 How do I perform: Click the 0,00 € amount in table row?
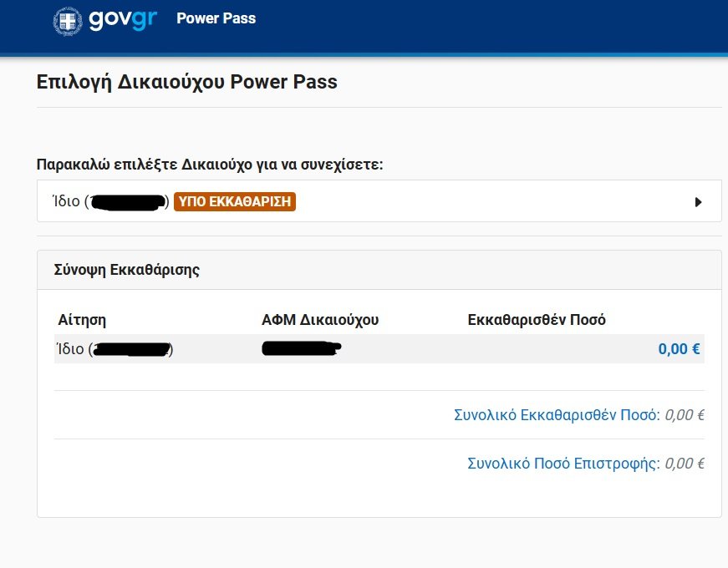point(679,349)
